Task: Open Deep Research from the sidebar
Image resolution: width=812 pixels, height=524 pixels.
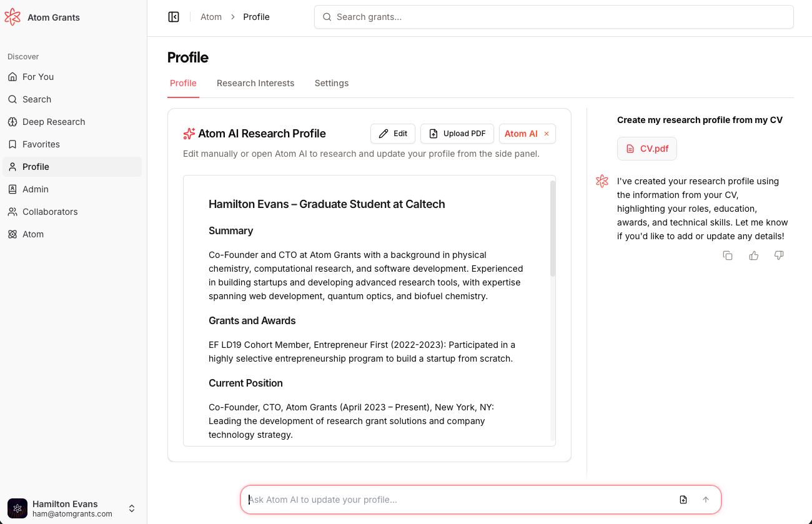Action: click(54, 122)
